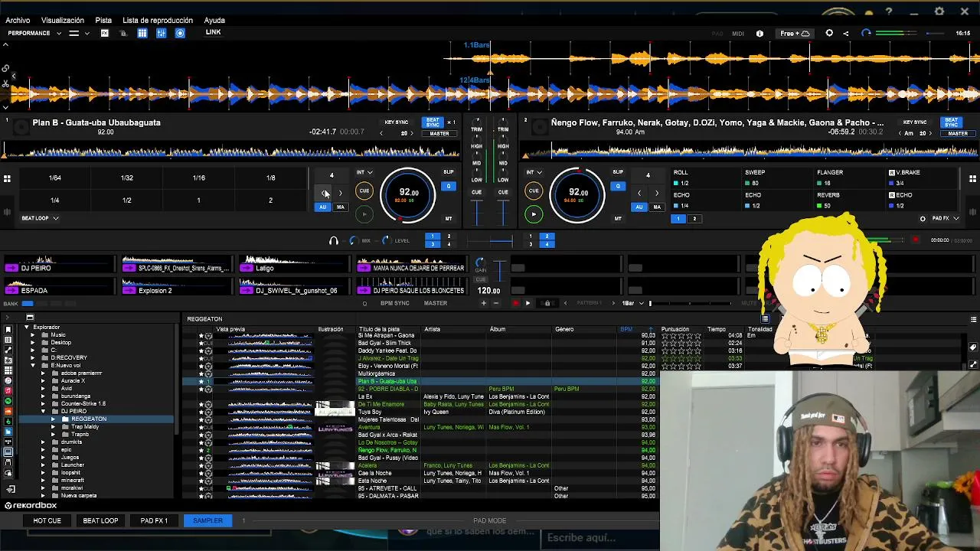Click the LINK button
The height and width of the screenshot is (551, 980).
click(213, 32)
